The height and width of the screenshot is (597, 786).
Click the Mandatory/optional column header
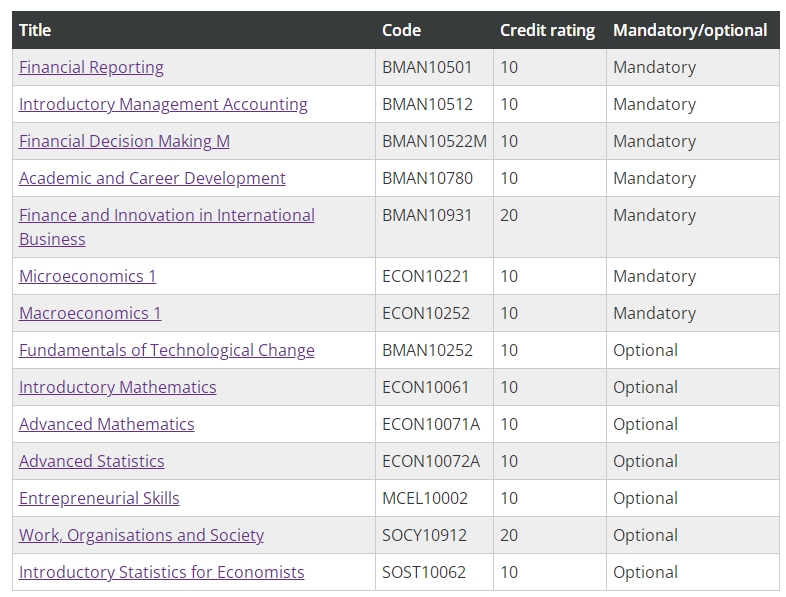690,31
